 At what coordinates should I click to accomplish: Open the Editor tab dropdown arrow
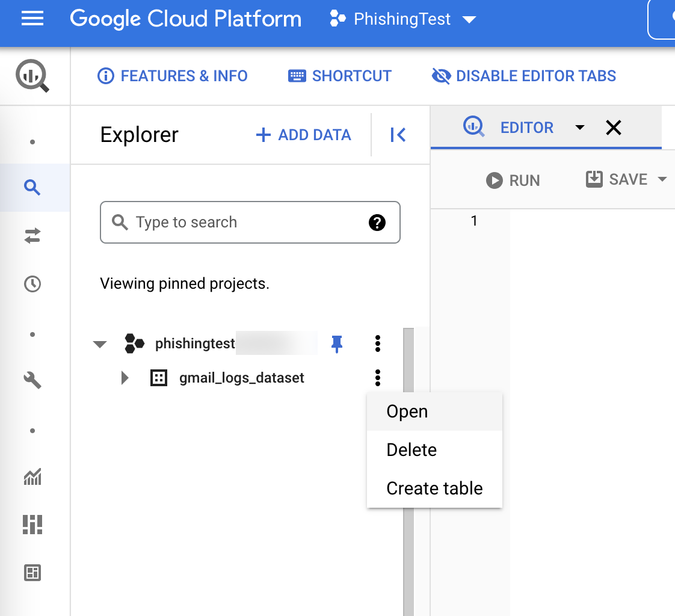click(x=580, y=128)
